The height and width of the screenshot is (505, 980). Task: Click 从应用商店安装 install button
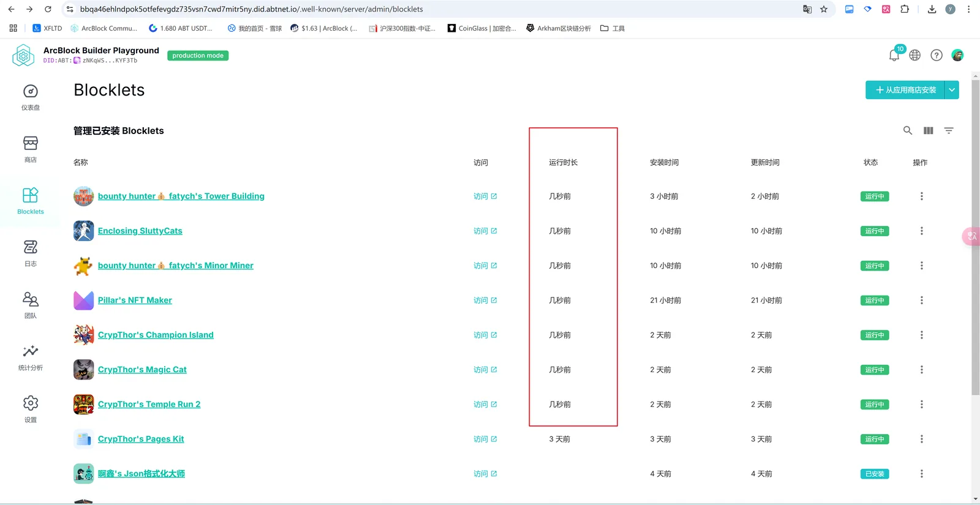(x=905, y=90)
